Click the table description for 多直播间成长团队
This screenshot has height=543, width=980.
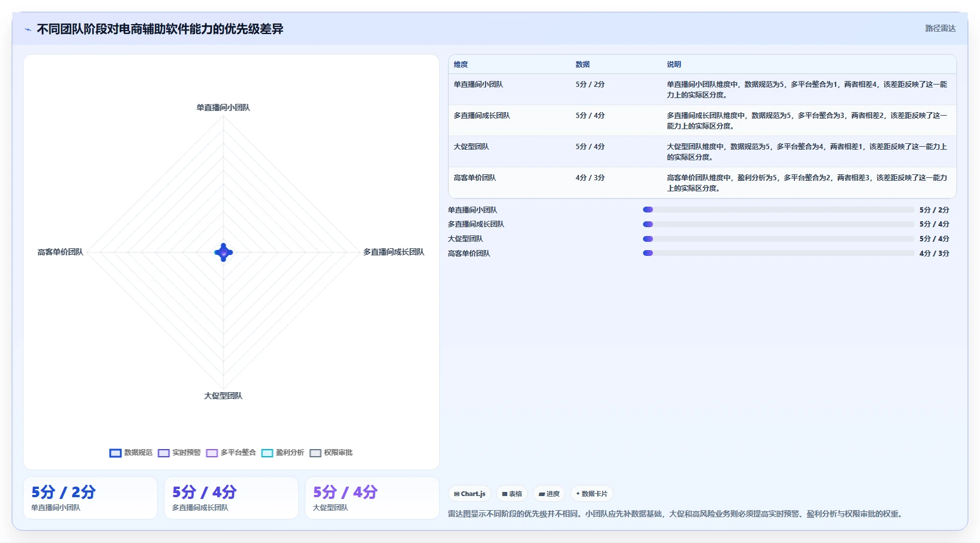tap(807, 121)
